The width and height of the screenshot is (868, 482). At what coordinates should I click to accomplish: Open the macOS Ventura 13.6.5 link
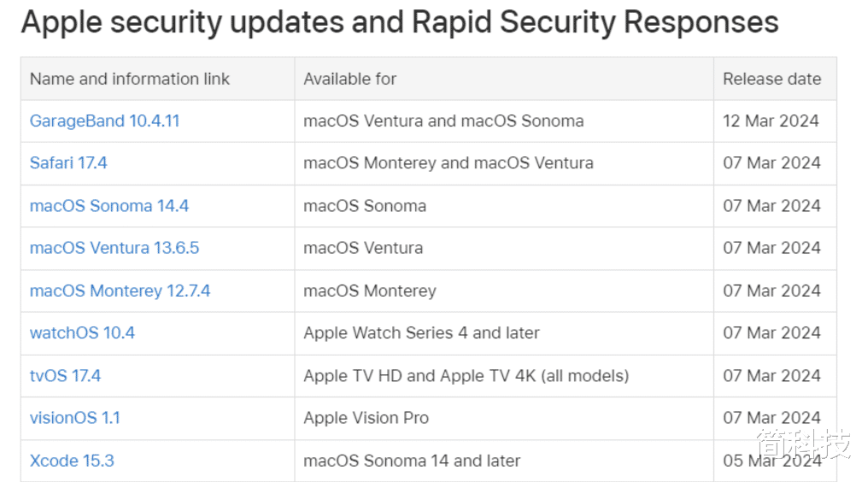(114, 248)
